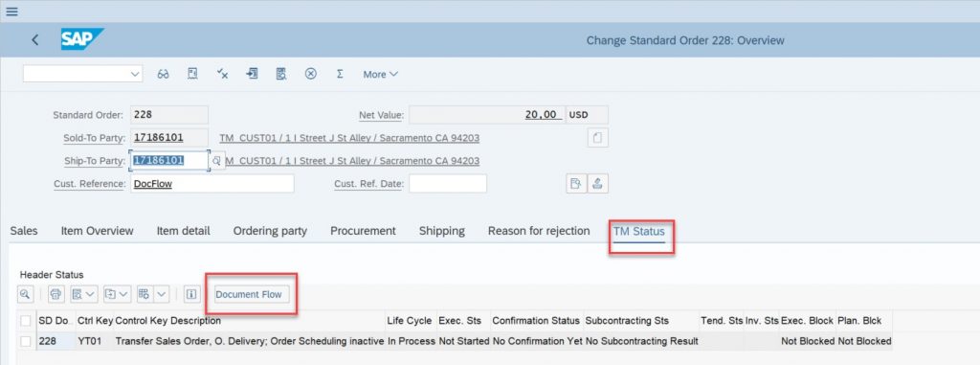980x365 pixels.
Task: Click the print icon in Header Status toolbar
Action: (56, 293)
